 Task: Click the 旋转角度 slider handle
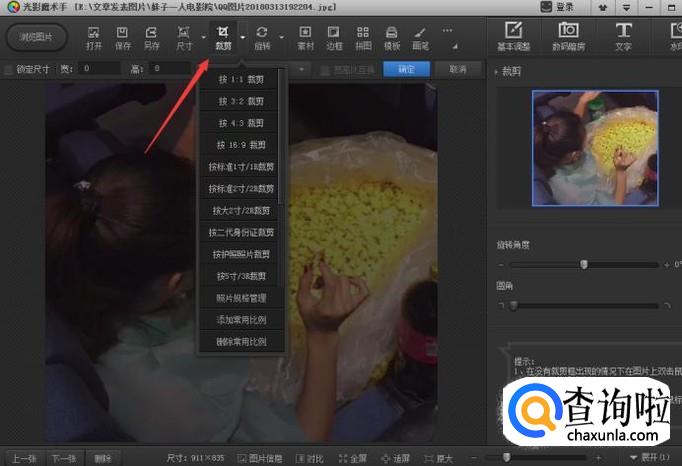pos(584,264)
